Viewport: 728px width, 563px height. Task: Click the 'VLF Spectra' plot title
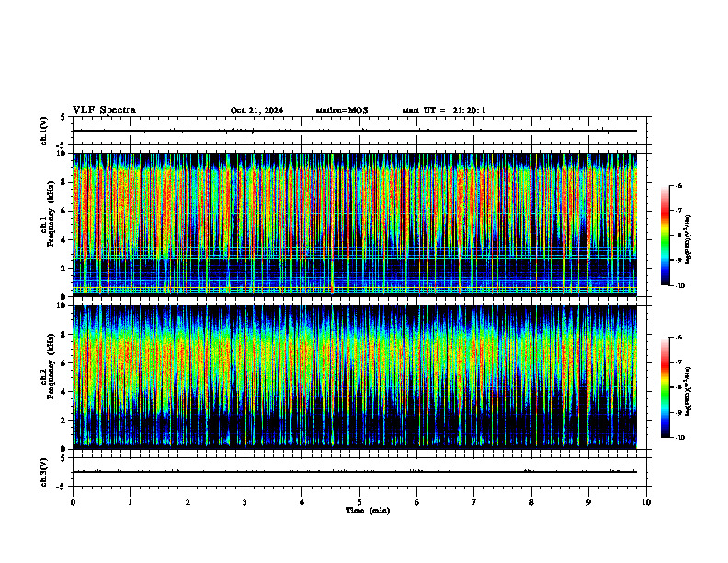tap(104, 110)
